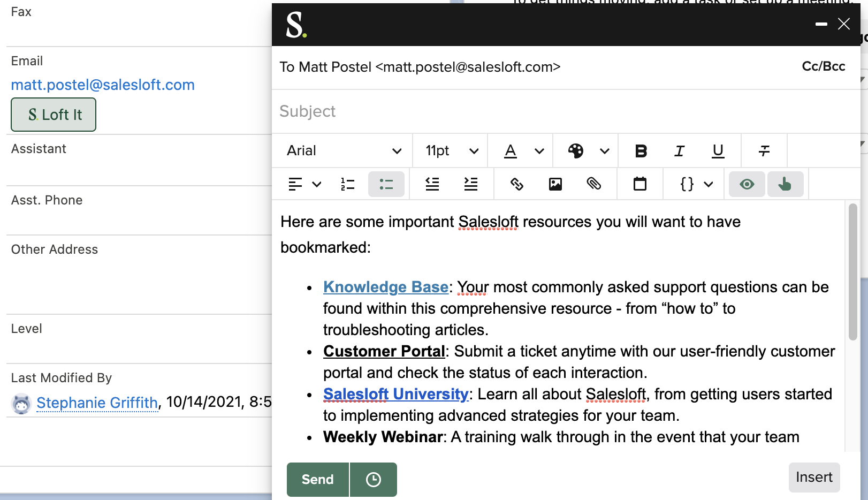This screenshot has height=500, width=868.
Task: Attach a file with paperclip icon
Action: pyautogui.click(x=594, y=184)
